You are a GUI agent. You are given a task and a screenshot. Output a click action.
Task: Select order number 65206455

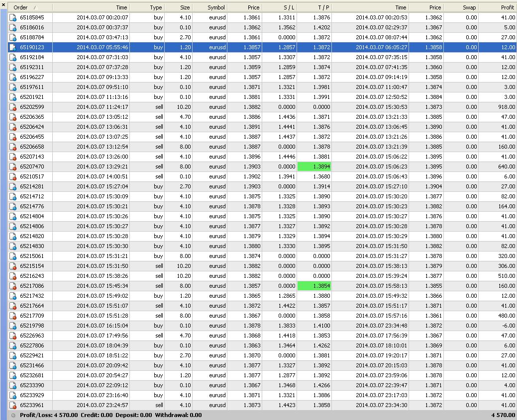[32, 137]
